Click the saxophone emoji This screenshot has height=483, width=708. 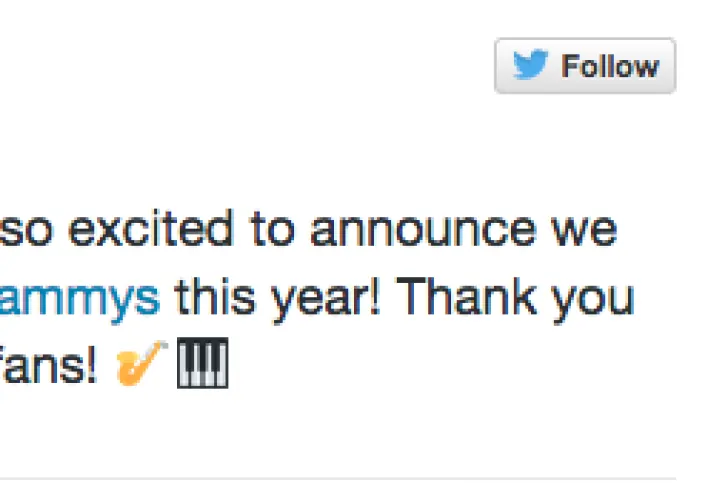tap(140, 366)
